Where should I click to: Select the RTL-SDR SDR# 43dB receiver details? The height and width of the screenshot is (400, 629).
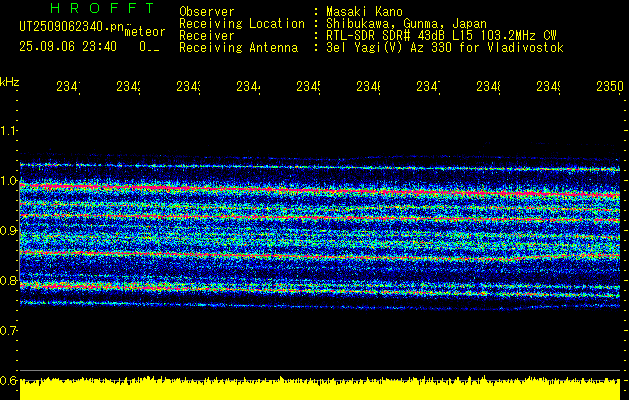coord(441,36)
